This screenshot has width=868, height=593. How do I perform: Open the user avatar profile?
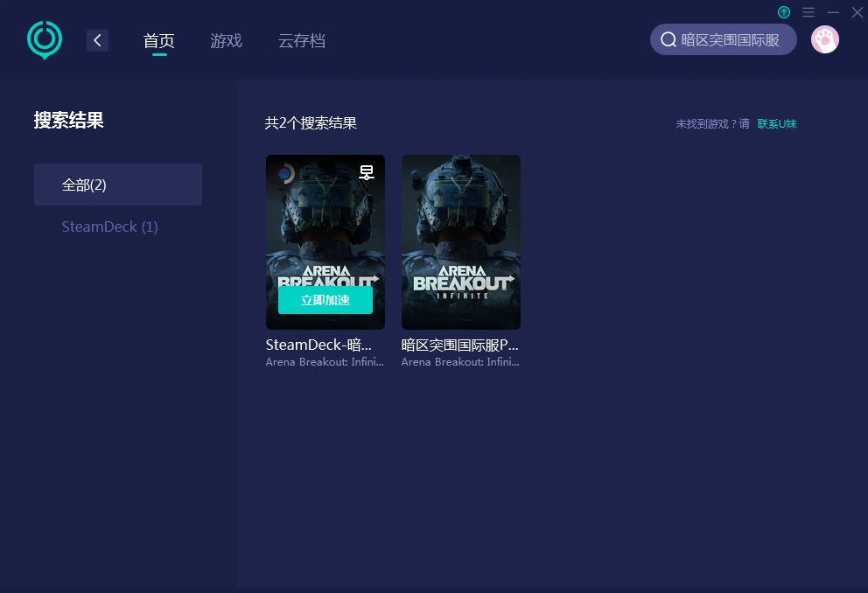[x=825, y=40]
